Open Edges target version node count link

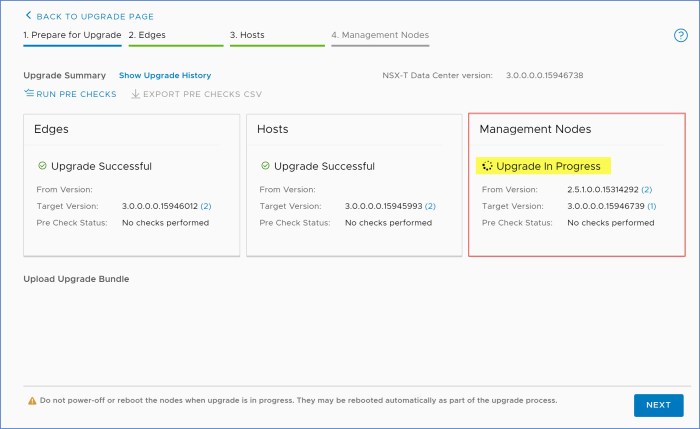coord(206,206)
